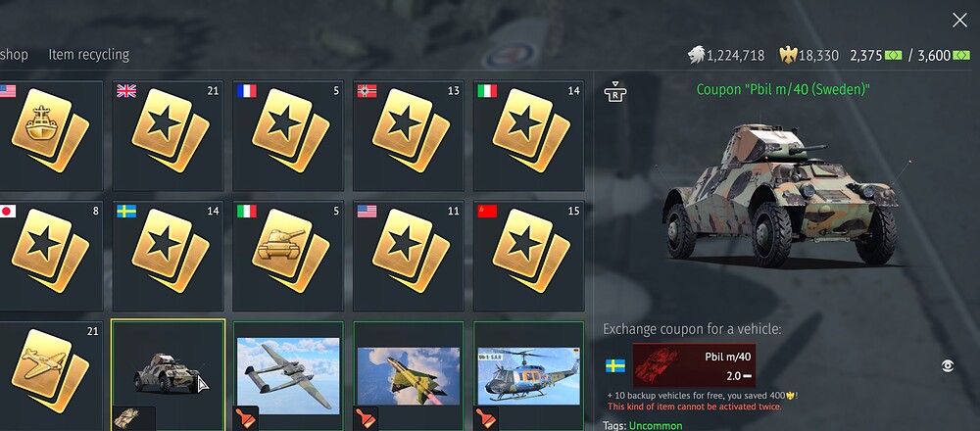Select the Pbil m/40 armored car coupon thumbnail

169,375
